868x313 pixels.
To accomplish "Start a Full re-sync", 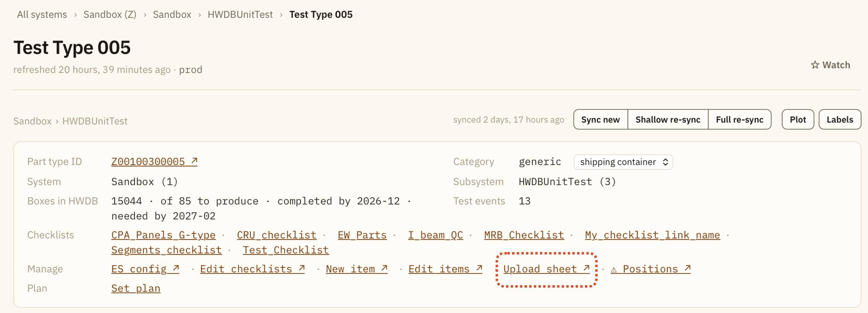I will [740, 119].
